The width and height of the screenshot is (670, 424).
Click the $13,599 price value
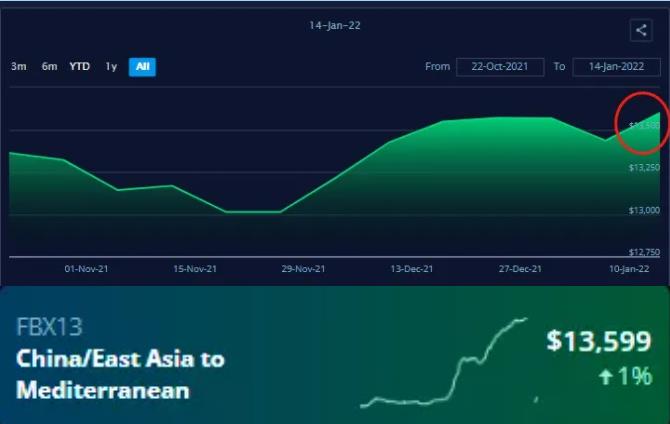pos(599,341)
